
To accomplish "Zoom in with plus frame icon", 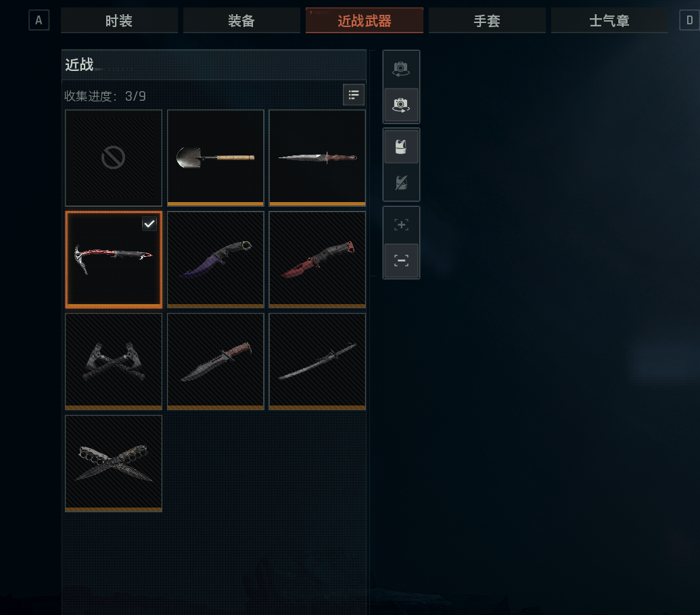I will [x=401, y=225].
